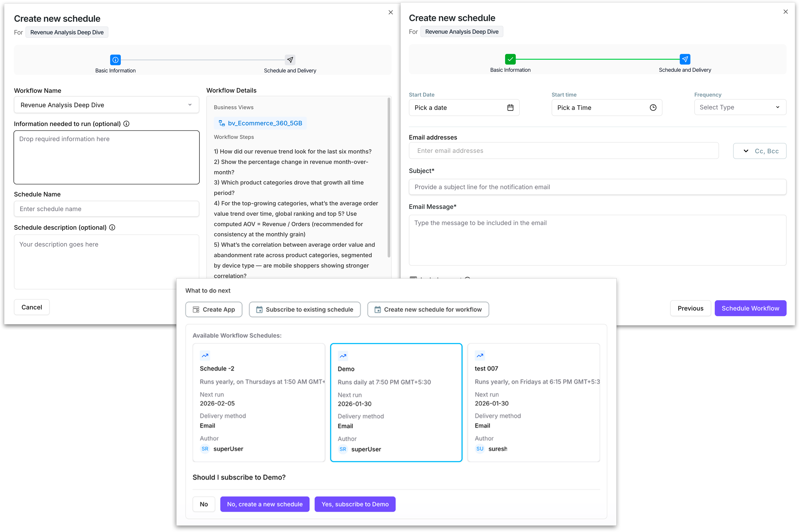The width and height of the screenshot is (799, 532).
Task: Click the info icon beside Schedule description
Action: [x=112, y=227]
